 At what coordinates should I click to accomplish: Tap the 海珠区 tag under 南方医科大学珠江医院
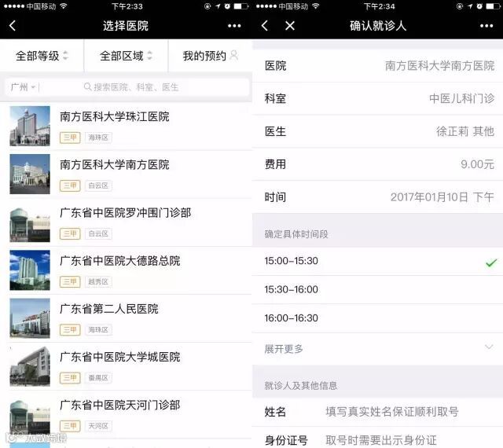[98, 138]
